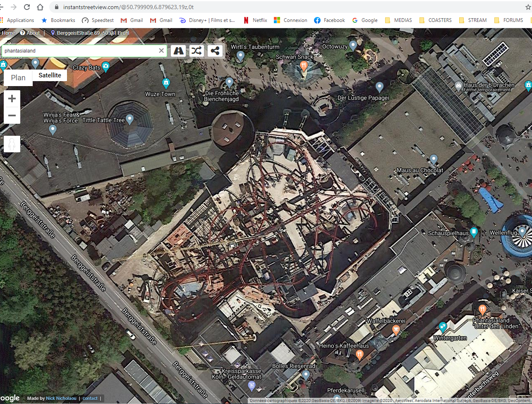The image size is (532, 404).
Task: Select the Winja's Fear & Force pin
Action: click(x=53, y=130)
